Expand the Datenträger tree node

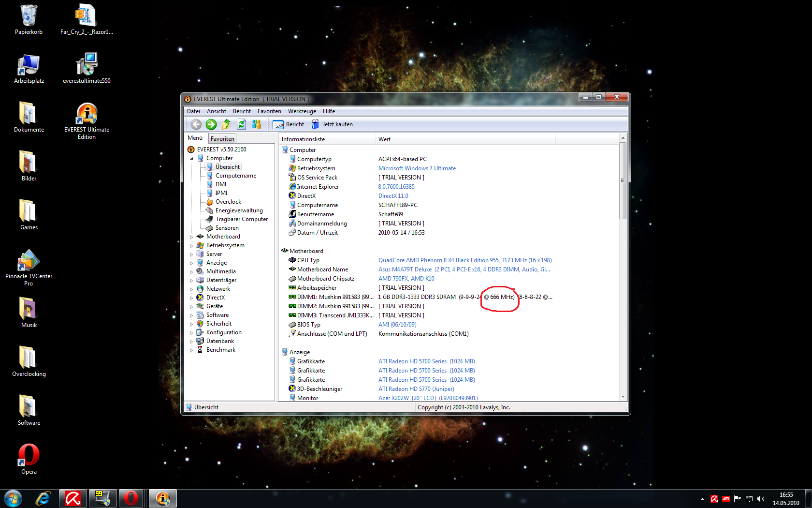pos(191,281)
